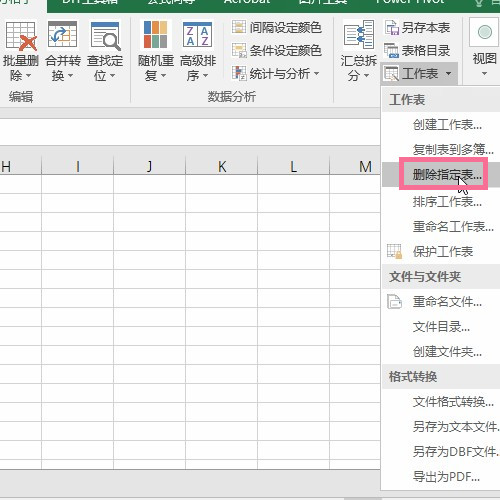
Task: Click the 重命名文件 file icon
Action: (x=394, y=302)
